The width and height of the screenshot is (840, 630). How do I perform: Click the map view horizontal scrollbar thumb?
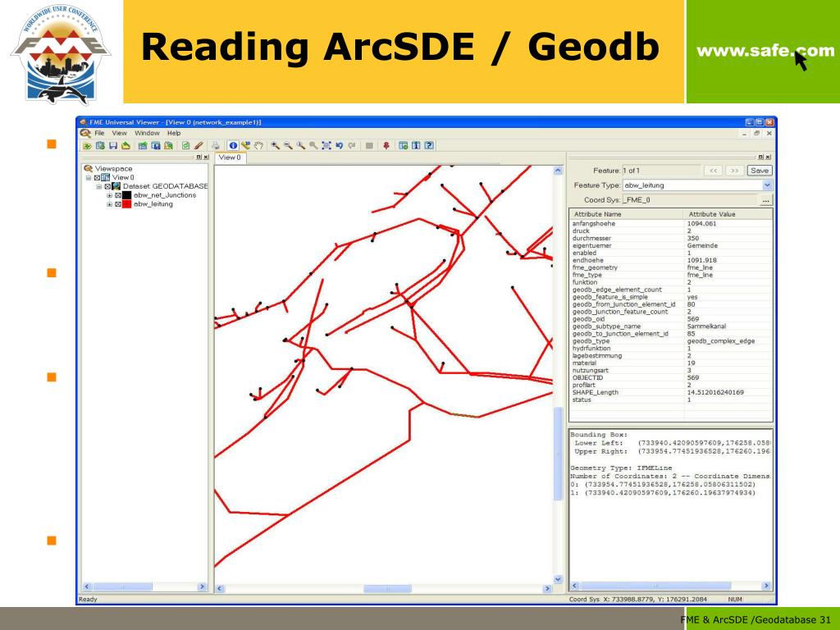click(x=387, y=589)
